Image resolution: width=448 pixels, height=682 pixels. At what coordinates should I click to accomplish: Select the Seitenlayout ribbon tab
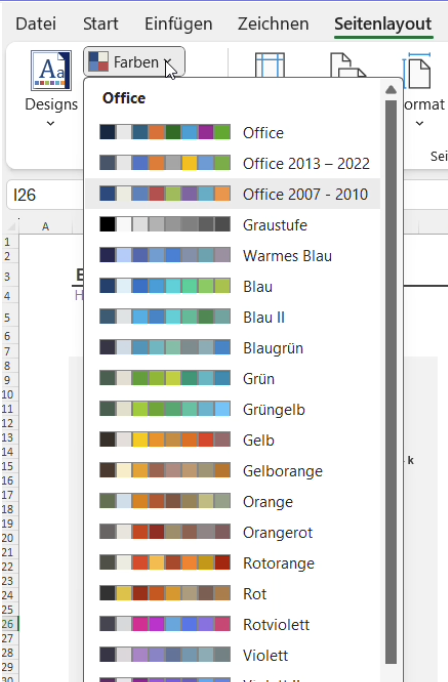[x=383, y=23]
